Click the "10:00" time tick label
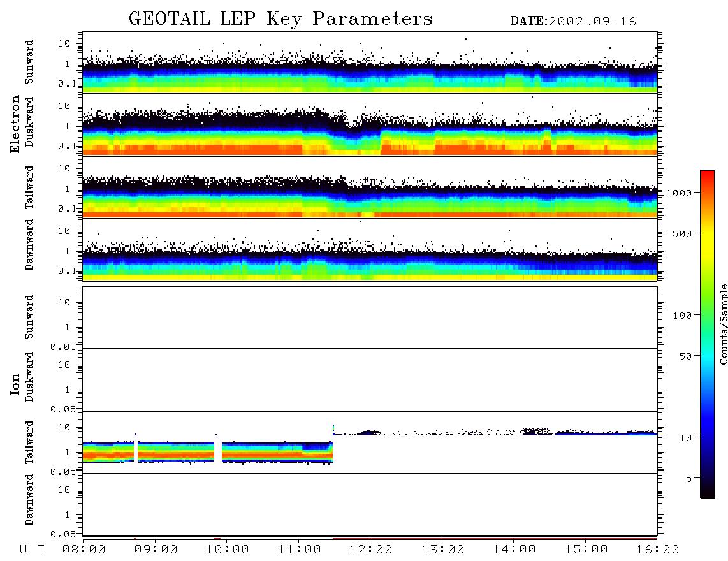Viewport: 728px width, 561px height. (228, 550)
